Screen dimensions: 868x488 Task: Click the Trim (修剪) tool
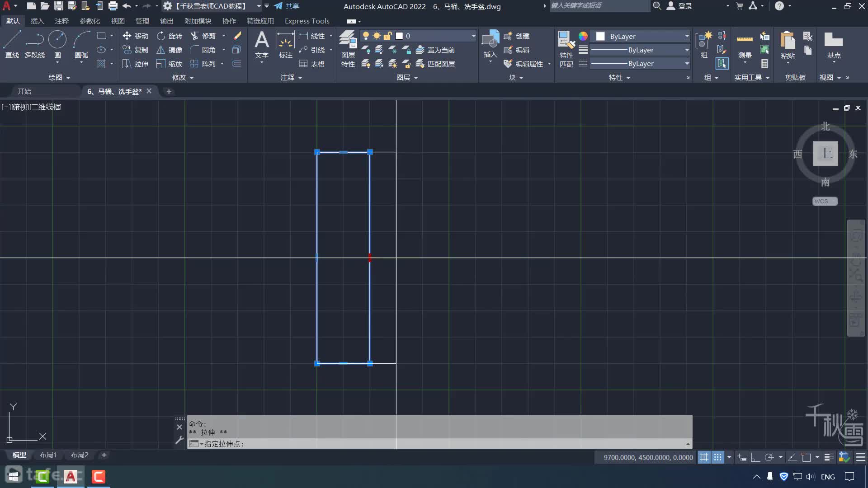203,36
